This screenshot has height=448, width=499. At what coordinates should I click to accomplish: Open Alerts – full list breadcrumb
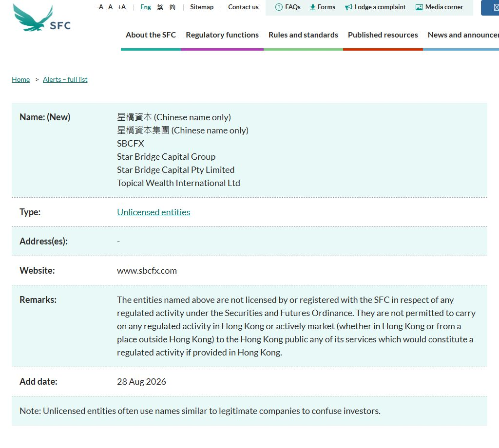click(x=65, y=79)
